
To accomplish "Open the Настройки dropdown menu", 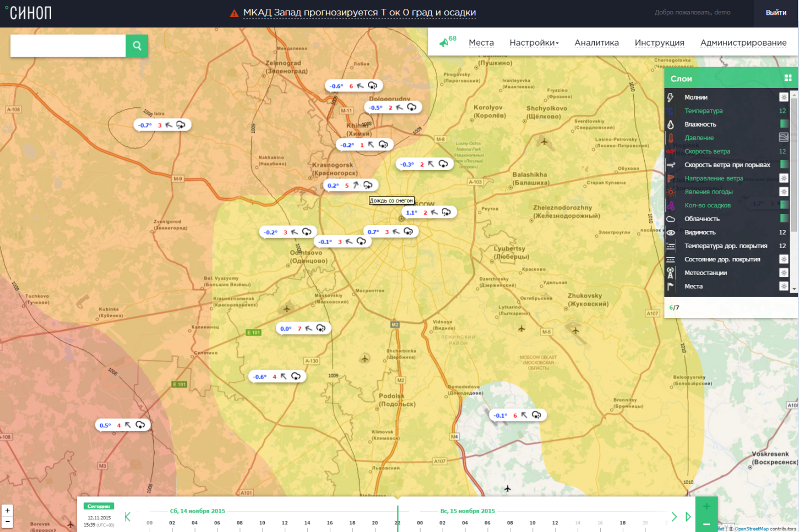I will point(534,43).
